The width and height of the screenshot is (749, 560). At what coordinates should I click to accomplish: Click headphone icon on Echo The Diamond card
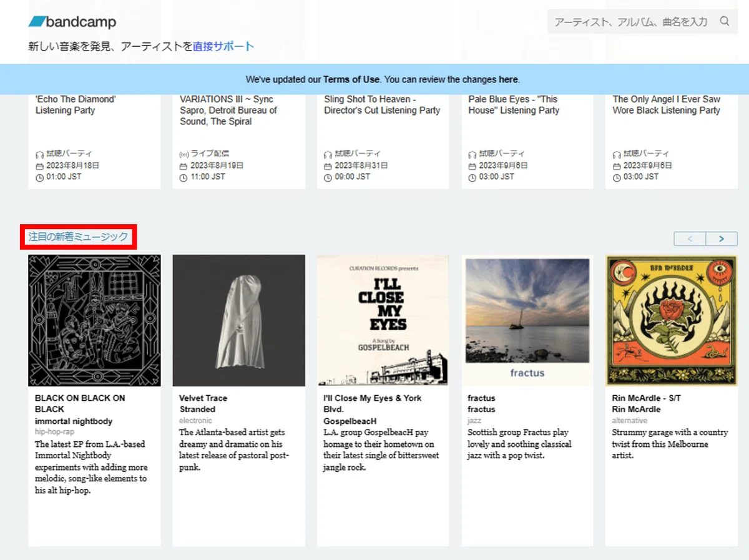point(39,154)
